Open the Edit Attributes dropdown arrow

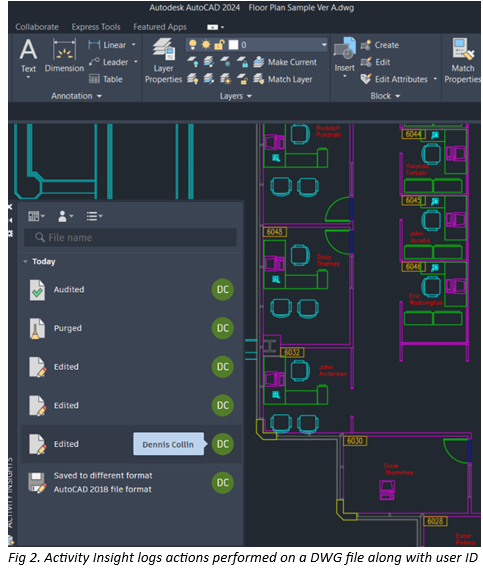435,79
